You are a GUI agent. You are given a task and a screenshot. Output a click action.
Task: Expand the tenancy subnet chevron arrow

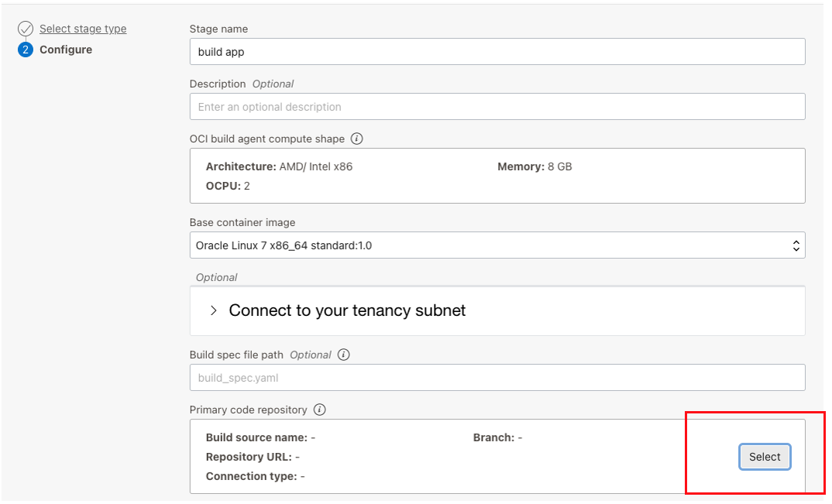(214, 310)
